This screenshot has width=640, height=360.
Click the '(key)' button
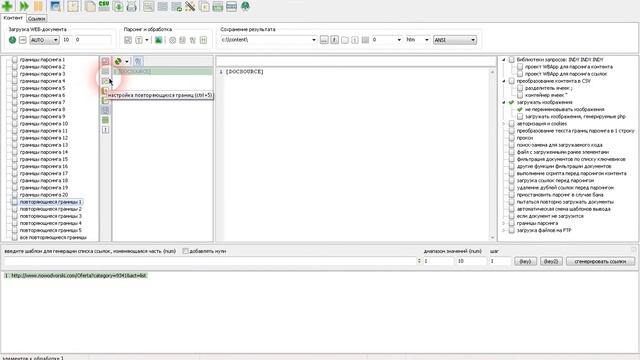coord(525,261)
